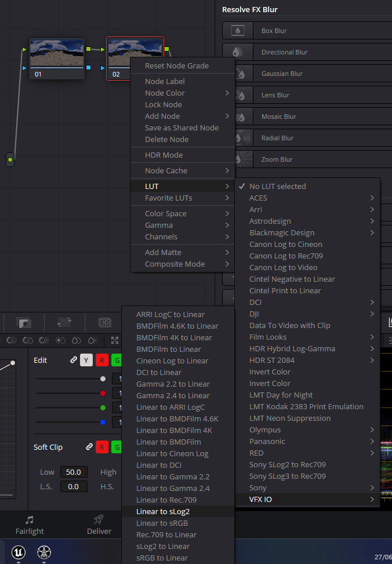Choose Delete Node from context menu
The height and width of the screenshot is (564, 392).
(183, 139)
